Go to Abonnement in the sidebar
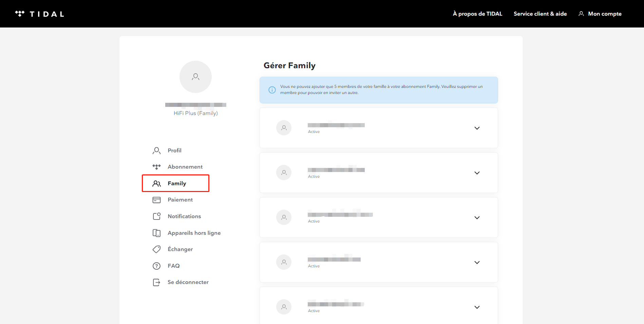644x324 pixels. [185, 167]
